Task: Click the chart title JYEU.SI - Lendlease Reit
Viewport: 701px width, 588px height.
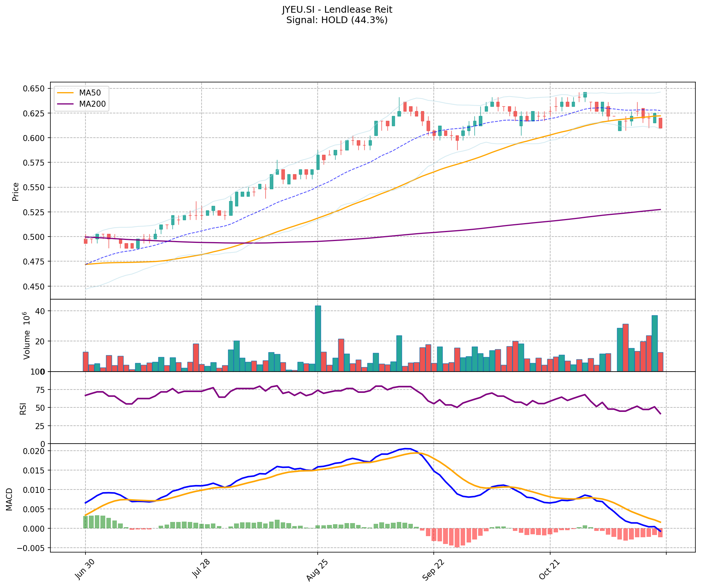Action: coord(337,9)
